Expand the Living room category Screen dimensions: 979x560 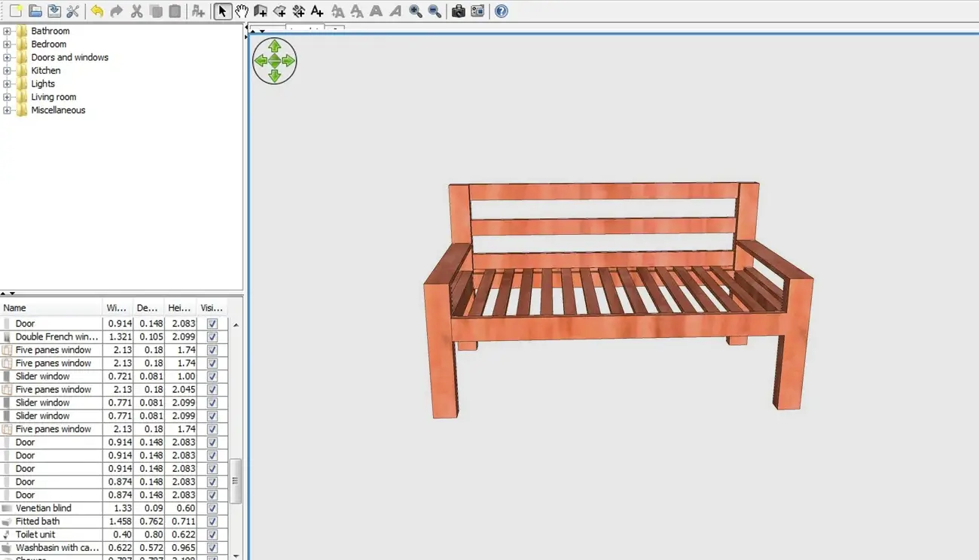[6, 96]
